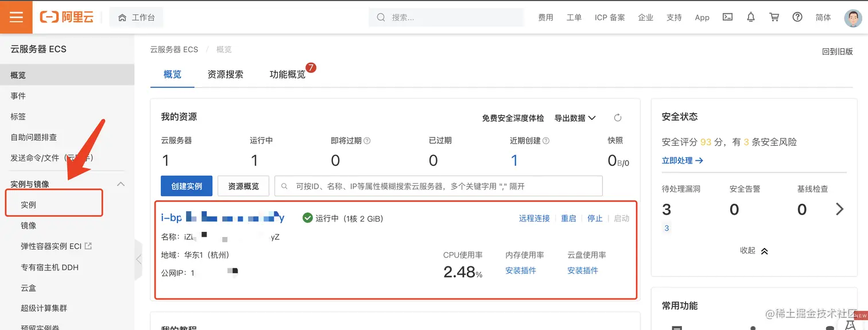Click the 运行中 status indicator
This screenshot has width=868, height=330.
point(343,218)
